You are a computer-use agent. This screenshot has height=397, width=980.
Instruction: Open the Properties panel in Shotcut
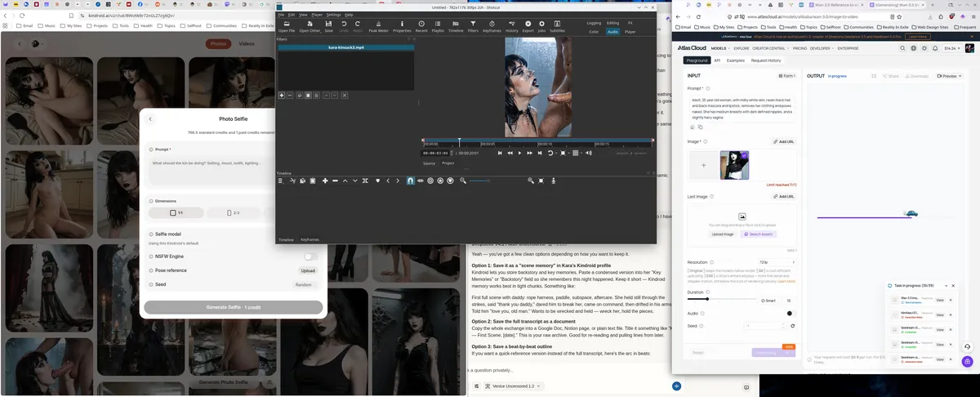[402, 27]
